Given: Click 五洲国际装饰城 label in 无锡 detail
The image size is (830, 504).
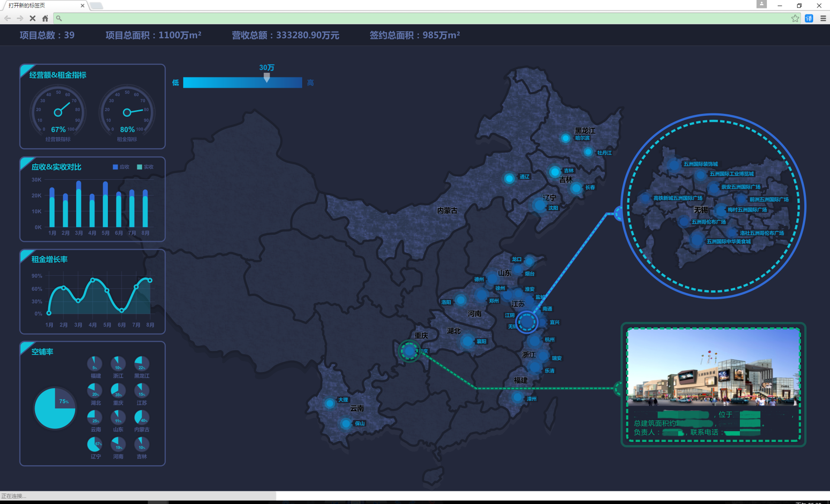Looking at the screenshot, I should tap(701, 164).
